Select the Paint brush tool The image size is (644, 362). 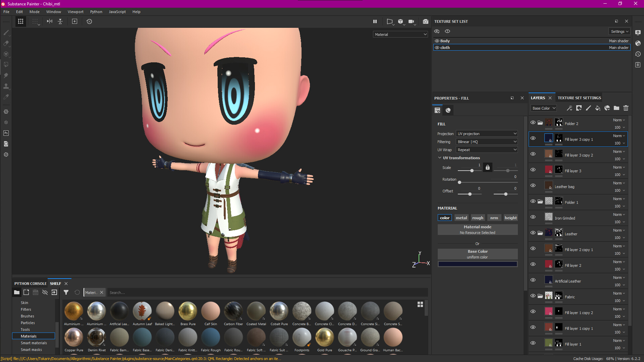pos(6,33)
